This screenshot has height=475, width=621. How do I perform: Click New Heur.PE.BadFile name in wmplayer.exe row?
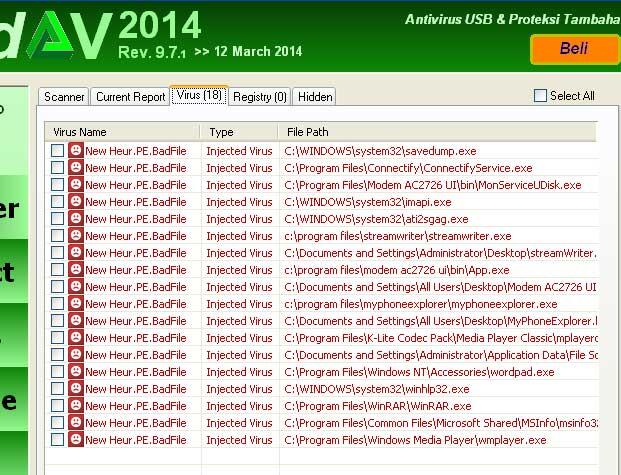tap(135, 440)
